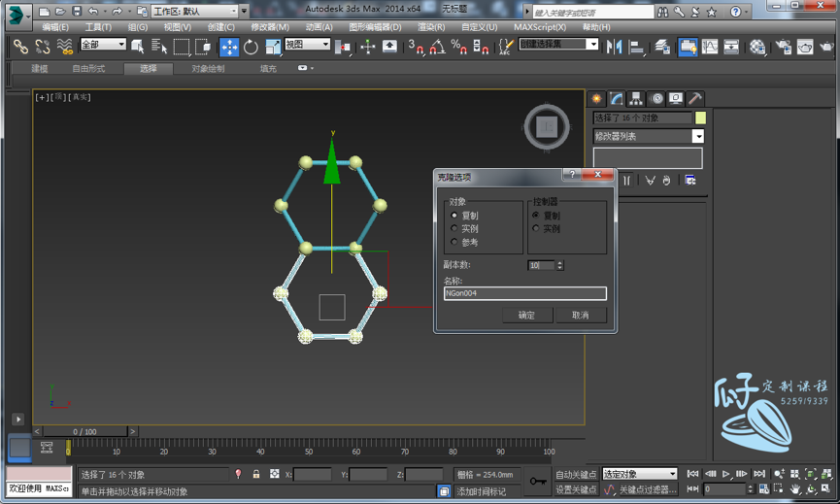
Task: Click the Rotate tool icon
Action: (x=251, y=47)
